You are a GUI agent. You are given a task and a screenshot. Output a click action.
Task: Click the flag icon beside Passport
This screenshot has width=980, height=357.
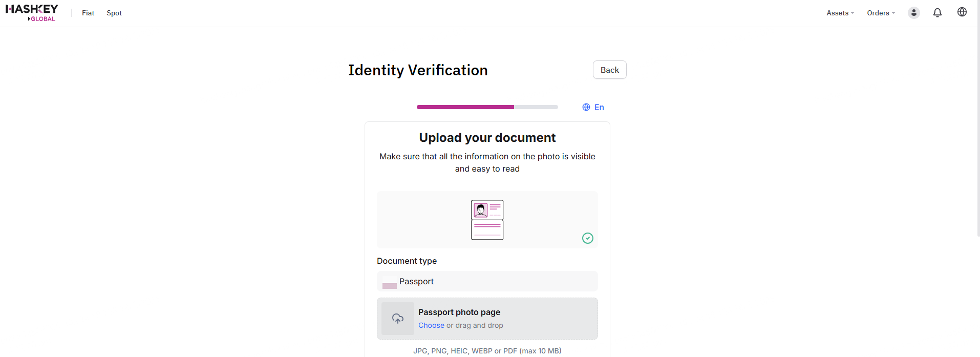(x=390, y=282)
